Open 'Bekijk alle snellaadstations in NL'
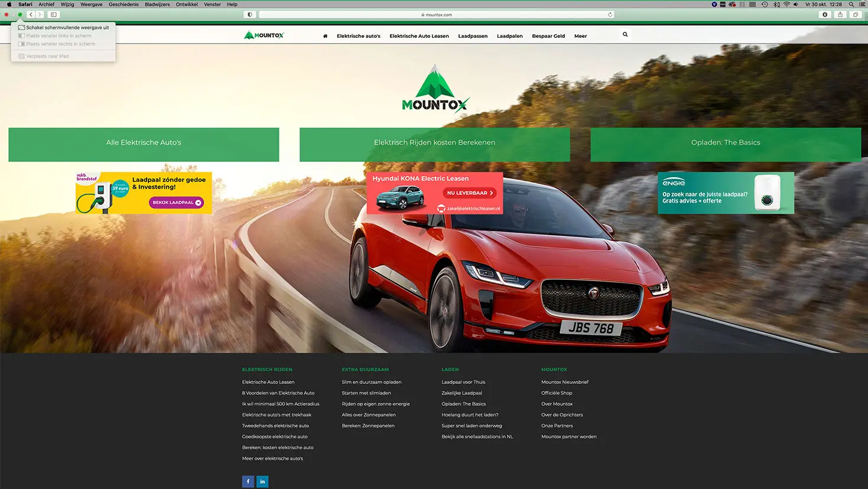 477,436
